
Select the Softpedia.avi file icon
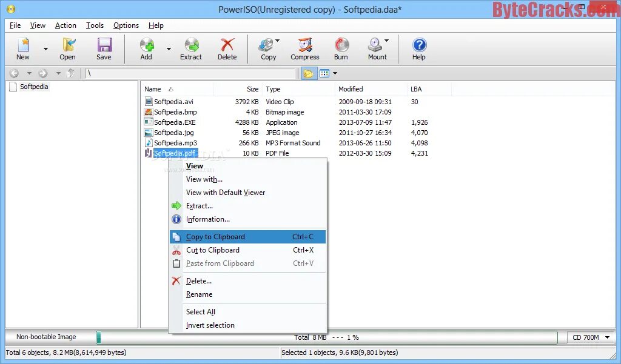[149, 102]
